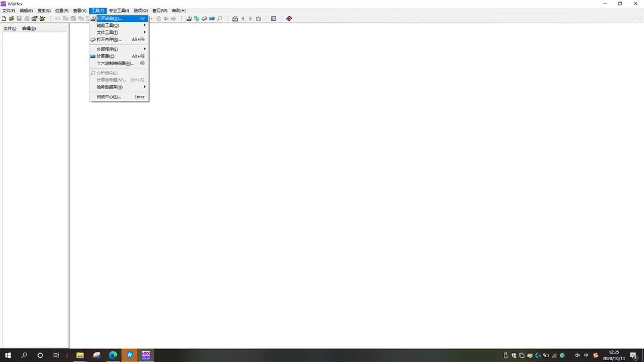This screenshot has width=644, height=362.
Task: Click the New file toolbar icon
Action: (4, 18)
